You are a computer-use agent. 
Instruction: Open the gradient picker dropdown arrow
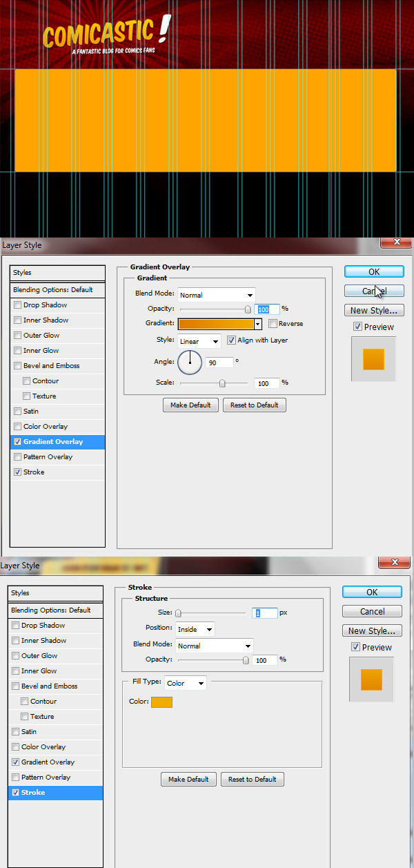coord(258,324)
